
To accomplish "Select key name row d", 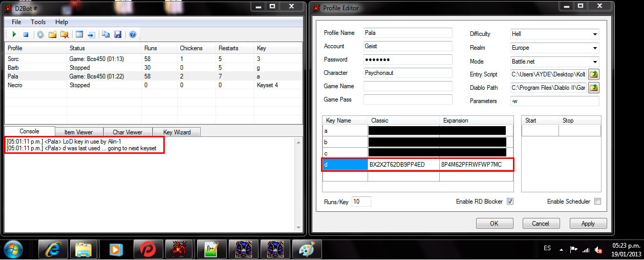I will click(x=345, y=165).
